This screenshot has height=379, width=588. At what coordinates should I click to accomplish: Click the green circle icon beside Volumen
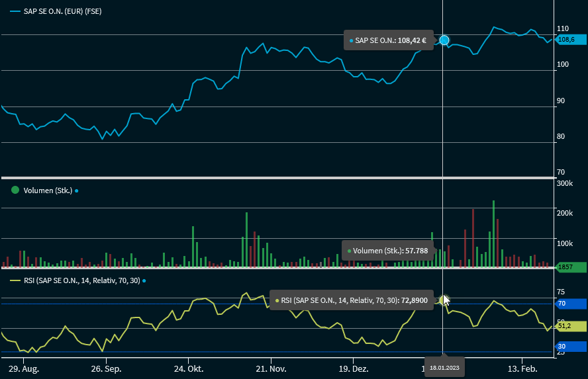coord(15,190)
